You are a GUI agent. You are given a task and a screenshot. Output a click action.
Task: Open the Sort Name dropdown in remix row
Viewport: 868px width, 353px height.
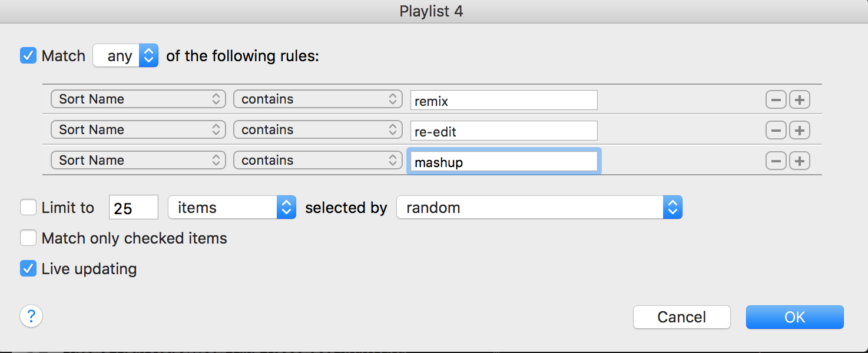tap(138, 99)
